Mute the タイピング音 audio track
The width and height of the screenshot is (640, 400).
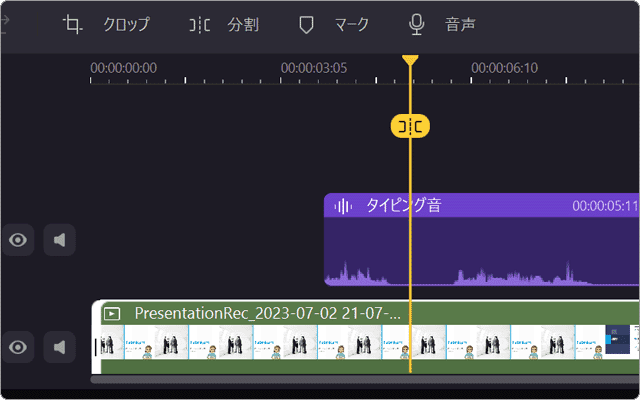[x=60, y=240]
